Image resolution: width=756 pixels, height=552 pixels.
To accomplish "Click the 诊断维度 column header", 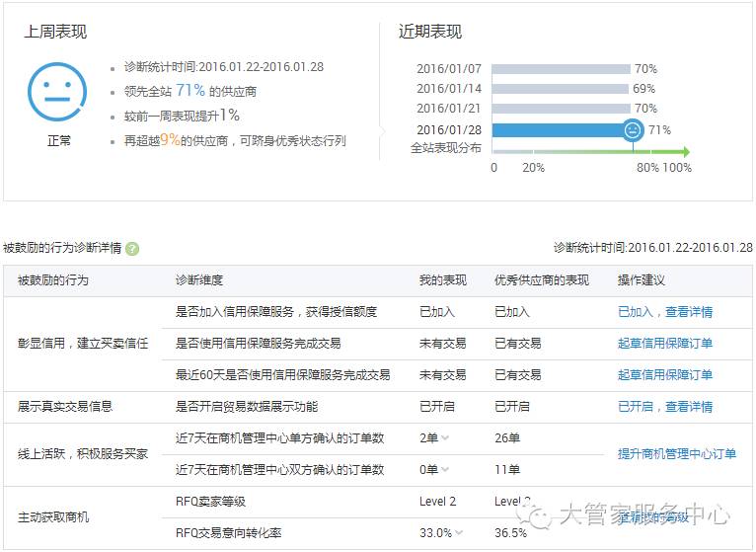I will pos(199,280).
